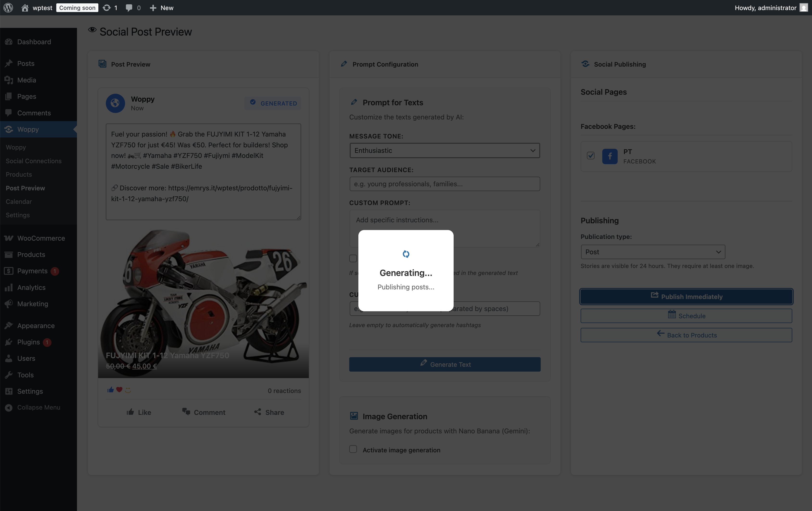812x511 pixels.
Task: Click the Plugins plug icon
Action: pos(9,342)
